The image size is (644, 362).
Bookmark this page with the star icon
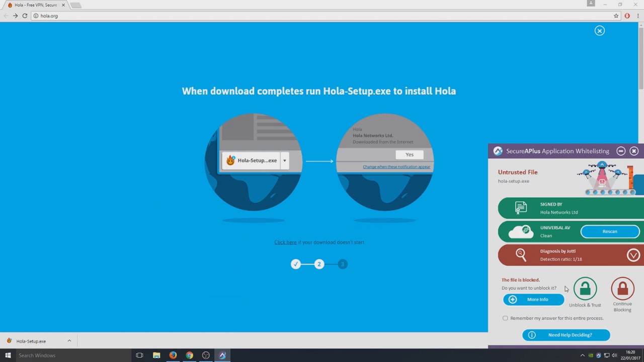point(616,16)
